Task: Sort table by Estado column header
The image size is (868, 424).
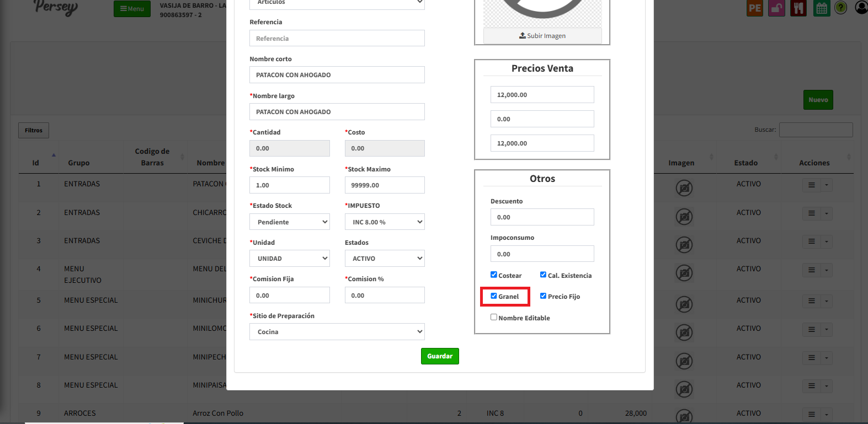Action: pos(745,163)
